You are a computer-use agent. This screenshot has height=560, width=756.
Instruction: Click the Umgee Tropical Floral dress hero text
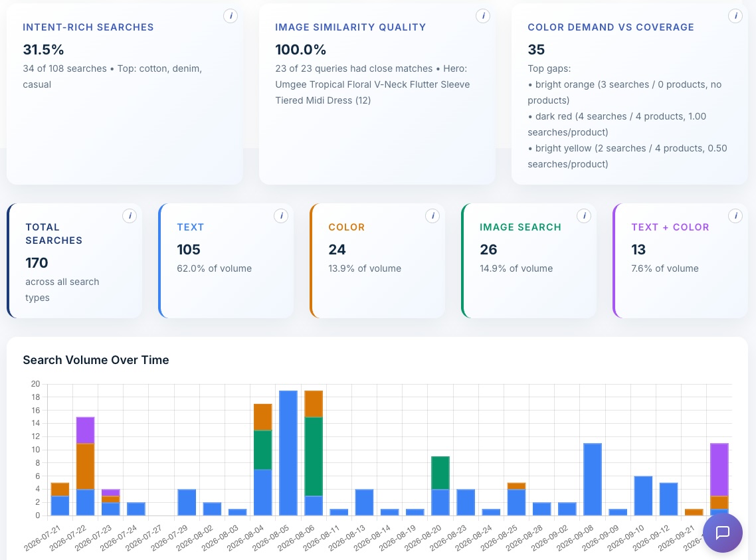tap(372, 92)
